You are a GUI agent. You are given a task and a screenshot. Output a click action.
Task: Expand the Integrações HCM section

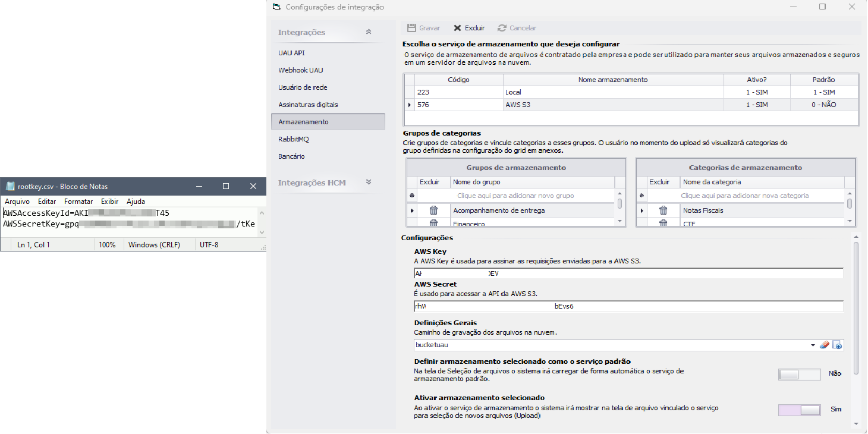(x=369, y=183)
